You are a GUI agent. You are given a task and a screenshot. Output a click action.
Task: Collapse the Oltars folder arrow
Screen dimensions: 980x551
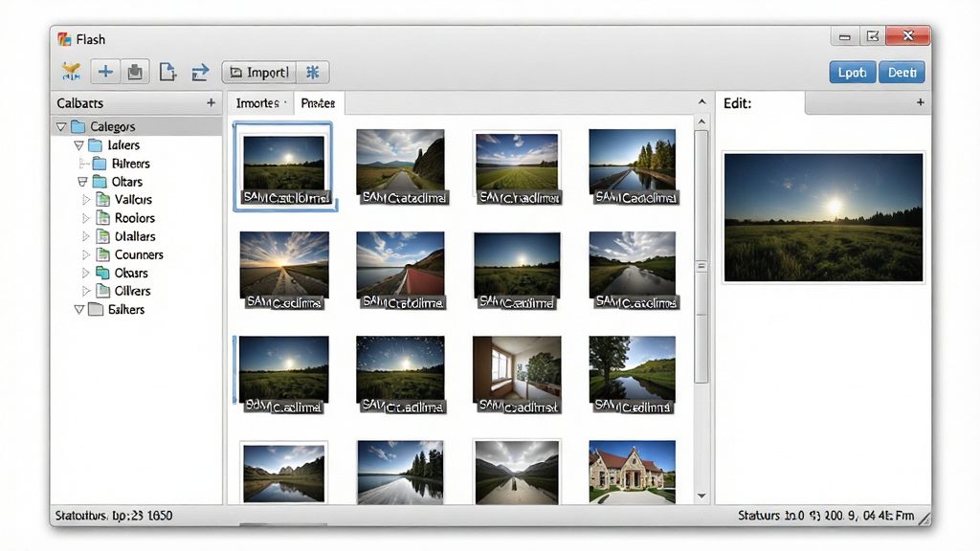82,182
